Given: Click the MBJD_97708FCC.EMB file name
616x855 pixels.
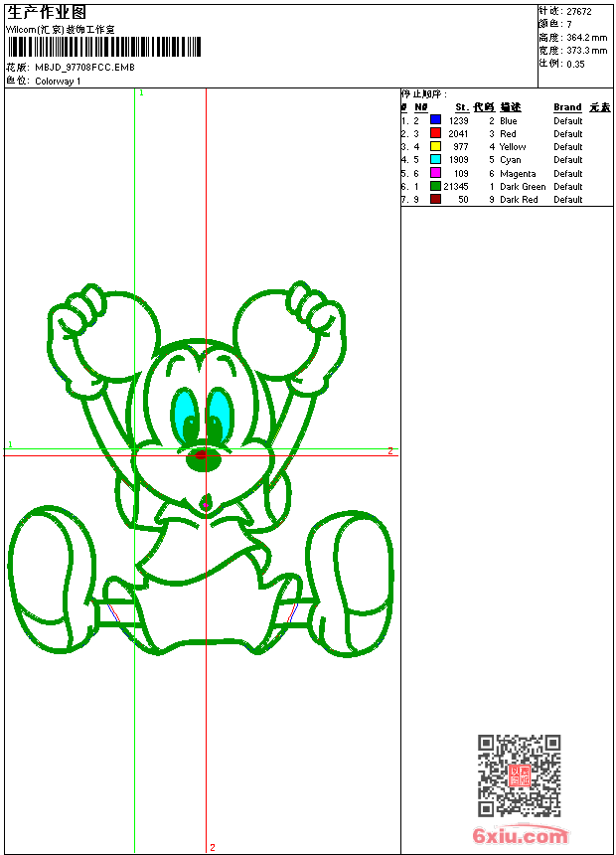Looking at the screenshot, I should point(84,68).
